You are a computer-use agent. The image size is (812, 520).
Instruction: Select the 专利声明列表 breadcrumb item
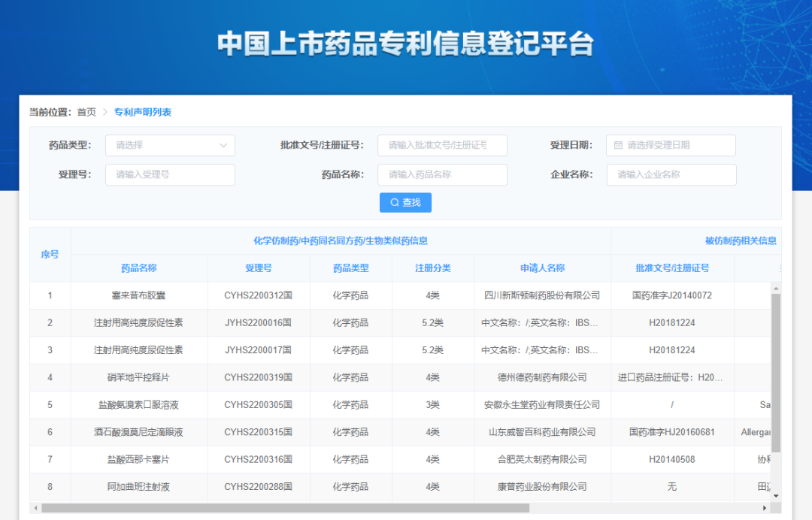click(x=143, y=112)
